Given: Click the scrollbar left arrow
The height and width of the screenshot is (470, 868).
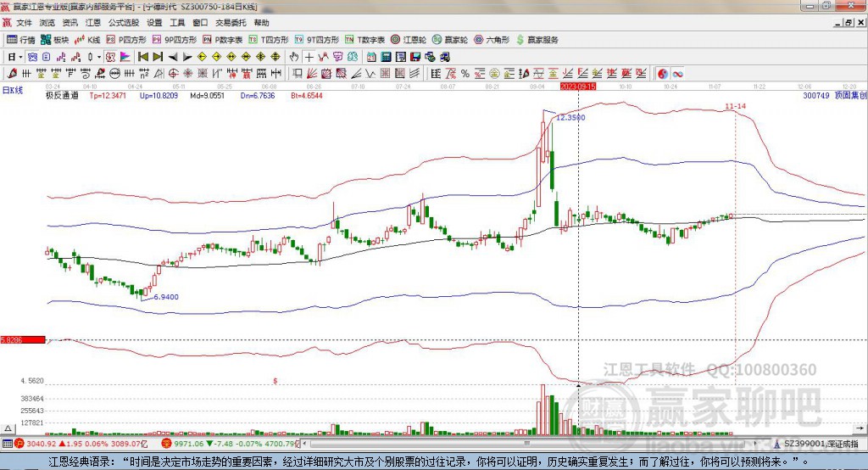Looking at the screenshot, I should tap(305, 444).
